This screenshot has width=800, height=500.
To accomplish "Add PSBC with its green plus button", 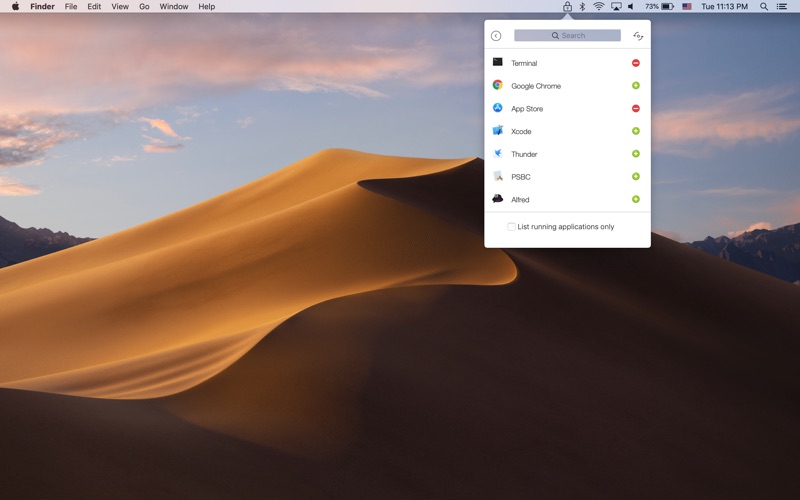I will click(x=636, y=177).
